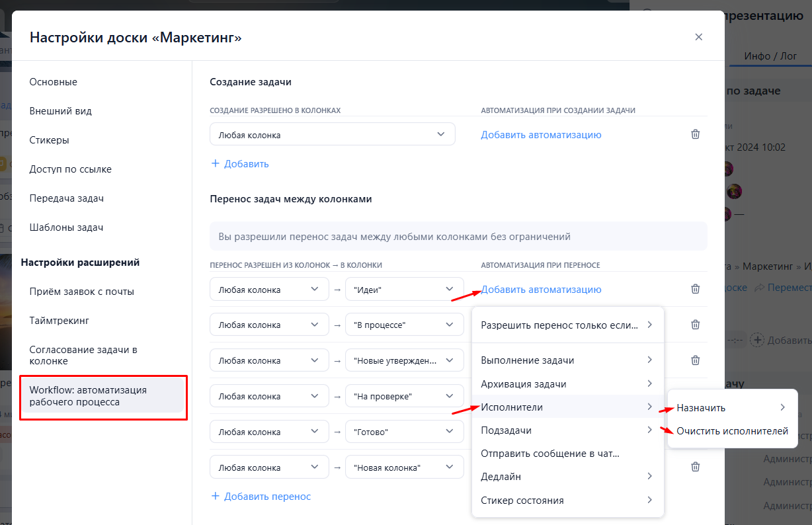Open the "Любая колонка" creation columns dropdown

pos(333,134)
